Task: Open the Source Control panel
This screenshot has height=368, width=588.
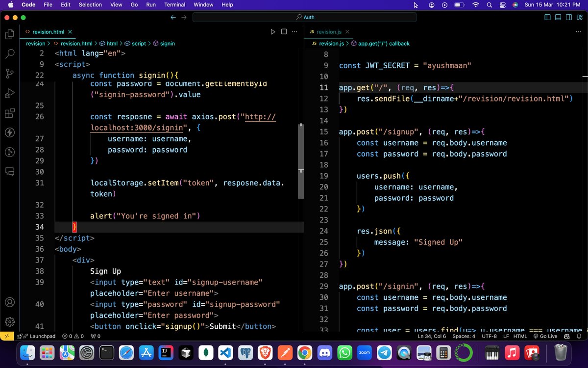Action: tap(10, 74)
